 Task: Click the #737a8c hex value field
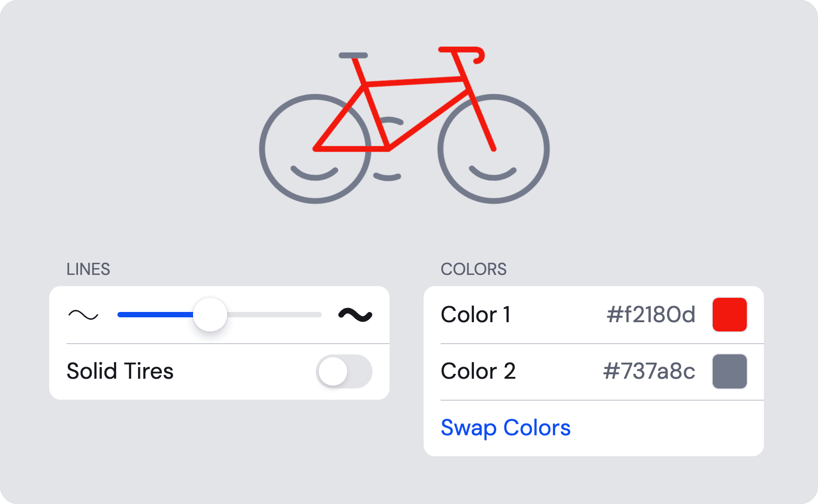pyautogui.click(x=649, y=371)
